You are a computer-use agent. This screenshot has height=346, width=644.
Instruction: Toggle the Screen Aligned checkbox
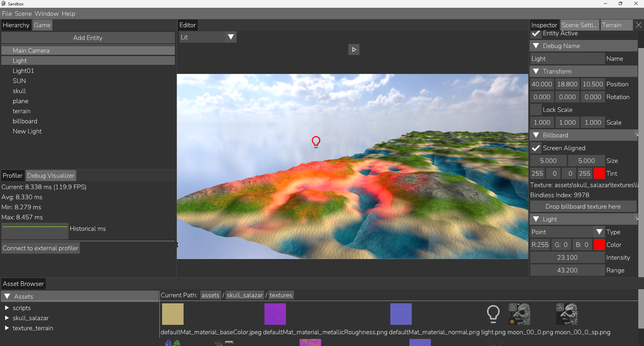[536, 148]
